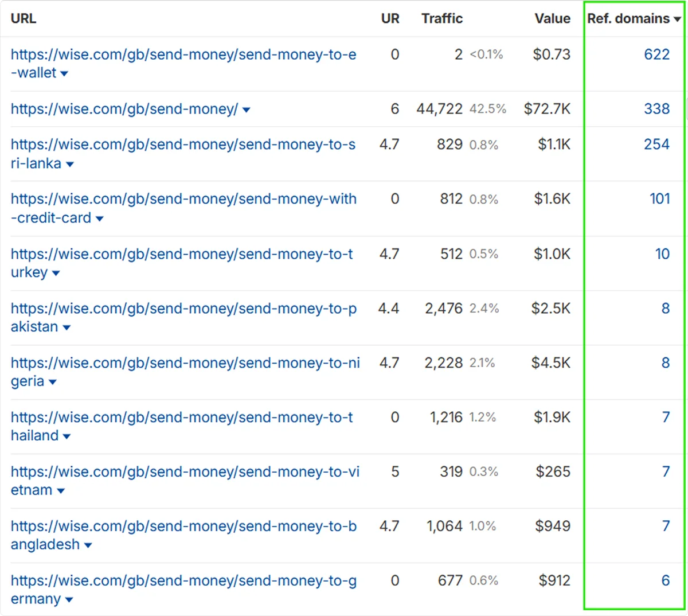Image resolution: width=688 pixels, height=616 pixels.
Task: Select the UR column header
Action: click(x=390, y=18)
